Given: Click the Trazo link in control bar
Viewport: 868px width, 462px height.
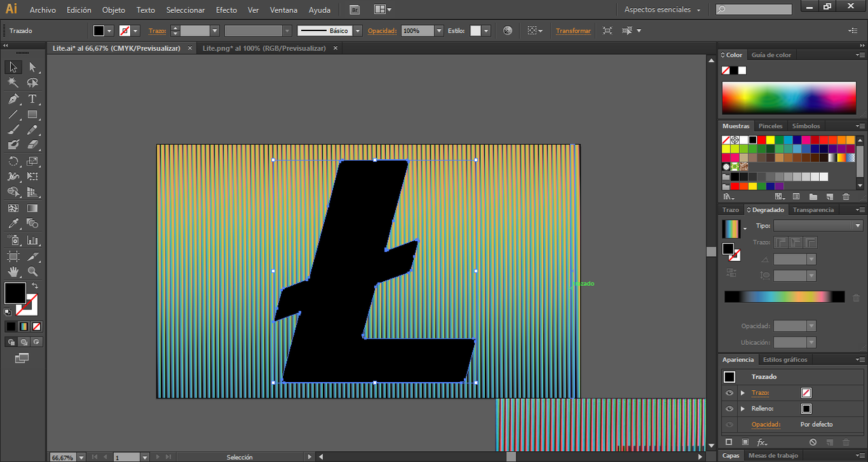Looking at the screenshot, I should 157,30.
